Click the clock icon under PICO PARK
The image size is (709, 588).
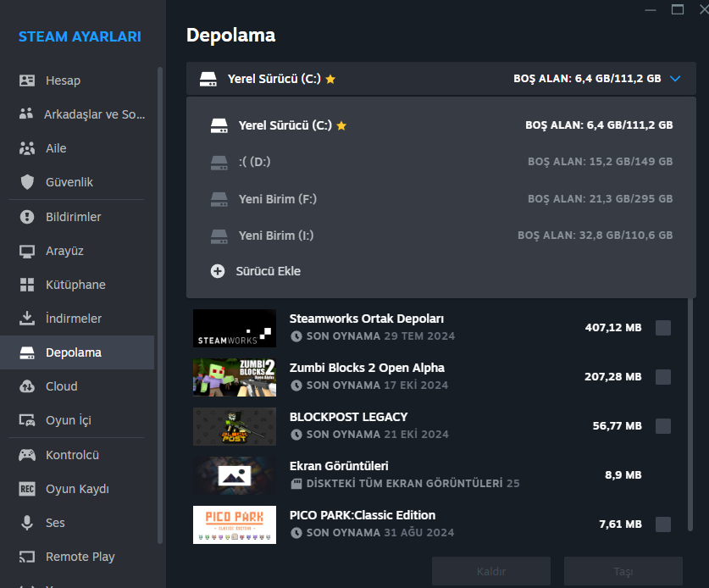click(x=296, y=533)
